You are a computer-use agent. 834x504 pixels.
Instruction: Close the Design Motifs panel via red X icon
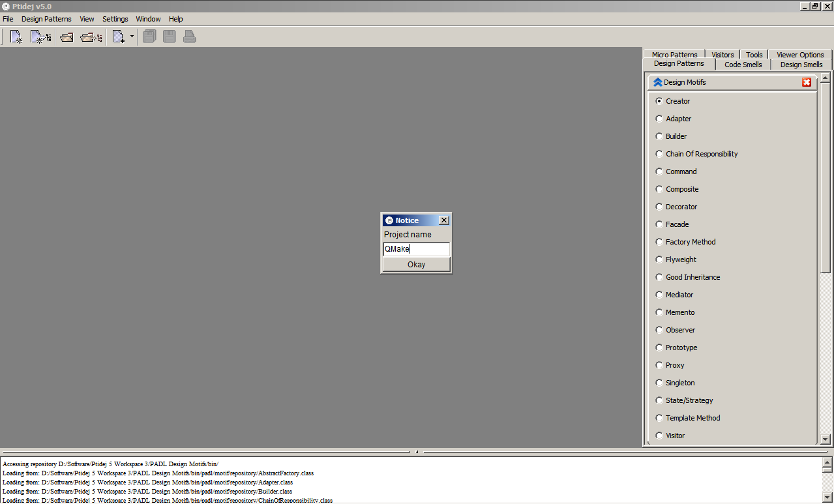pyautogui.click(x=806, y=82)
